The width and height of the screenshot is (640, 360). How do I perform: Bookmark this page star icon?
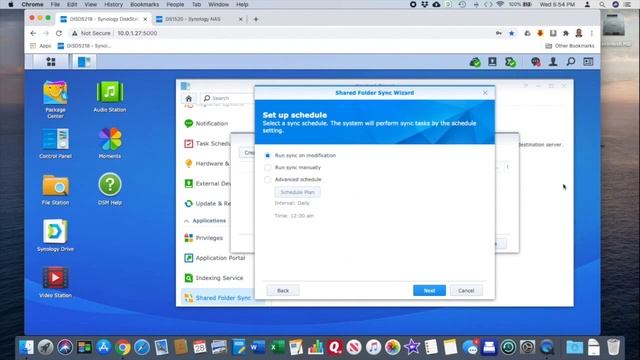point(511,33)
